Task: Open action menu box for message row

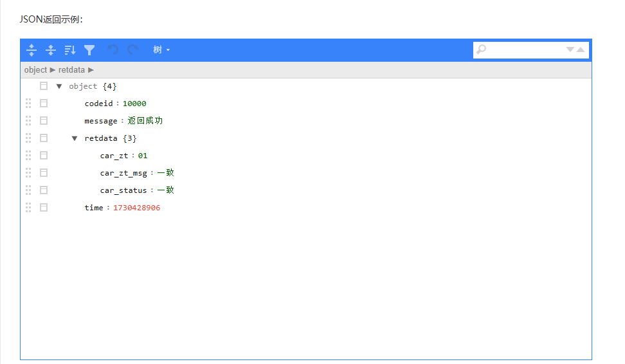Action: [44, 121]
